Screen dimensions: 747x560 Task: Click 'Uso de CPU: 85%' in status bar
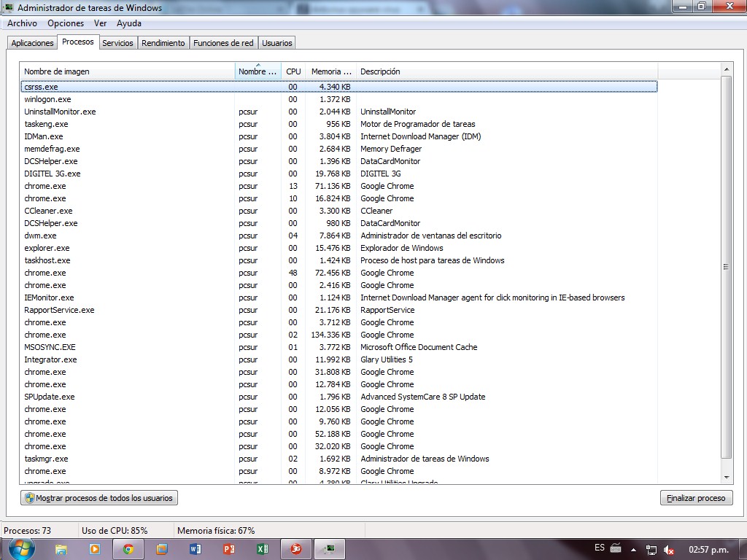(x=115, y=531)
